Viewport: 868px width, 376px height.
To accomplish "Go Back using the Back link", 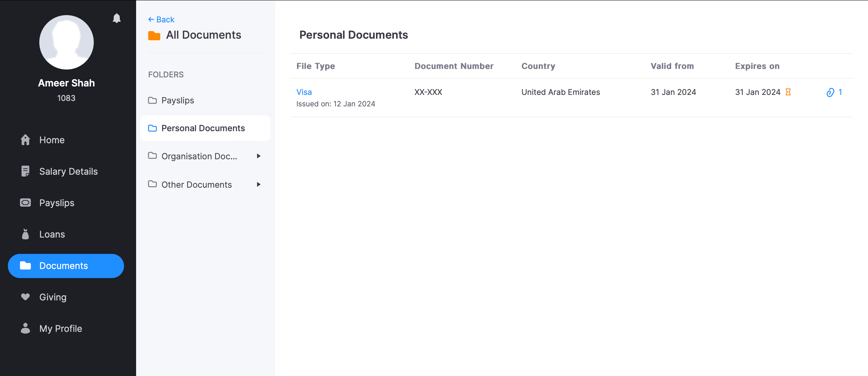I will pos(162,20).
